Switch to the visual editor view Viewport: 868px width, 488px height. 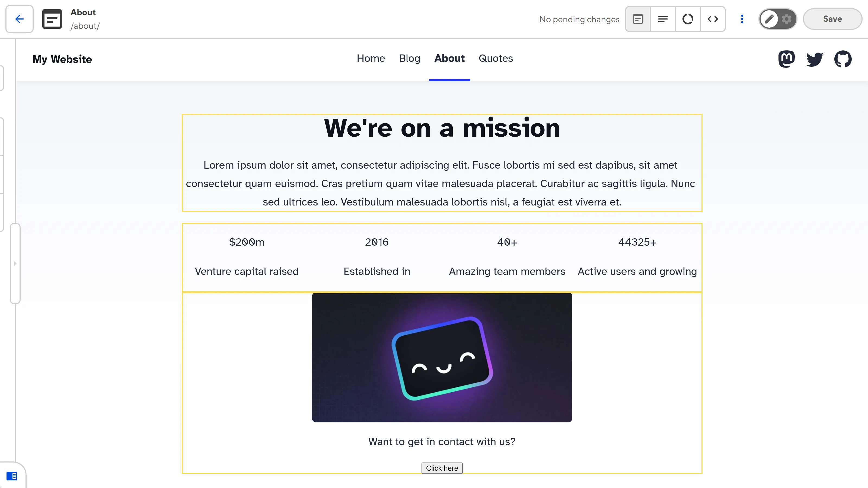[x=638, y=19]
